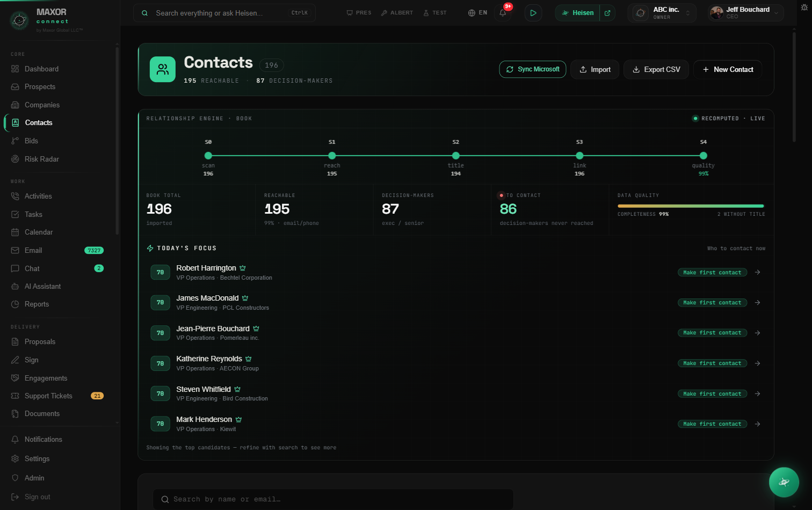This screenshot has height=510, width=812.
Task: Open the Risk Radar sidebar icon
Action: coord(15,159)
